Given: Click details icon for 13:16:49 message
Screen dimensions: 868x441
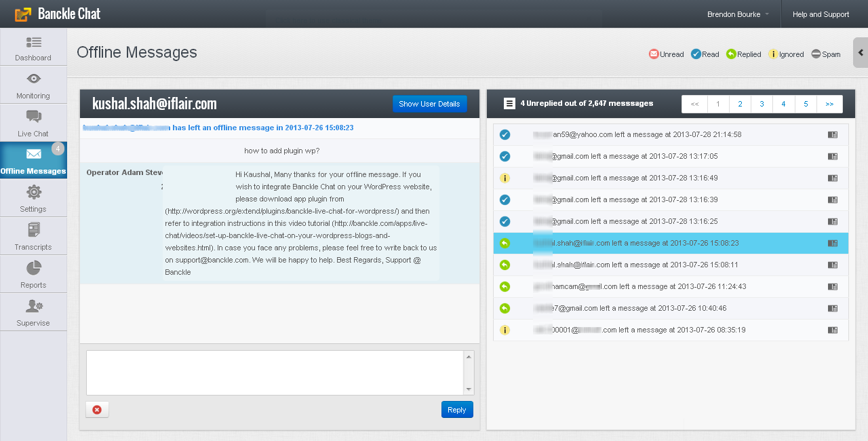Looking at the screenshot, I should (x=833, y=178).
